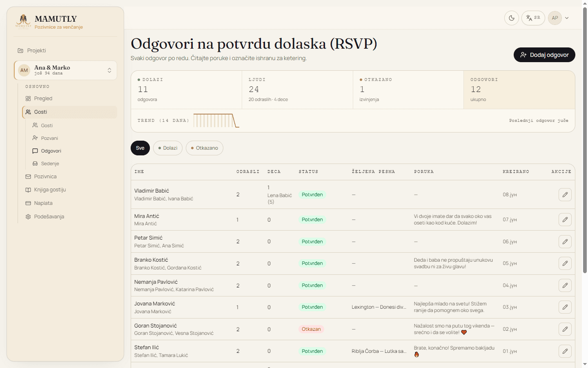588x368 pixels.
Task: Click the Otkazano stat card
Action: coord(408,90)
